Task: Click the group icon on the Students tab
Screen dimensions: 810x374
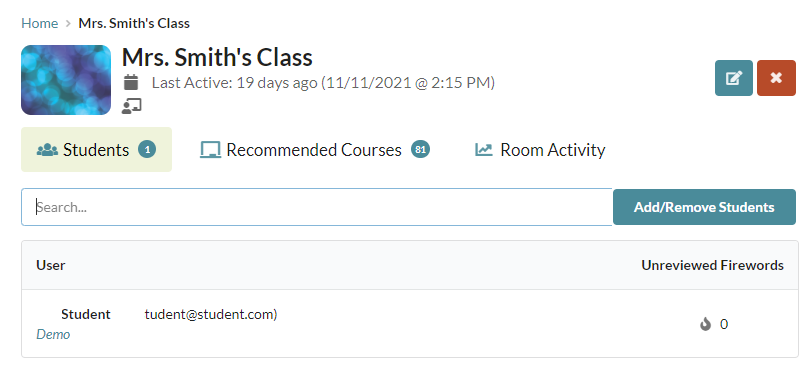Action: (47, 150)
